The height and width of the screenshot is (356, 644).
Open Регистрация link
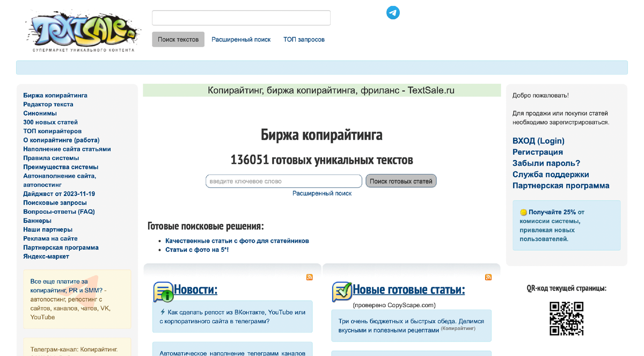[x=538, y=152]
